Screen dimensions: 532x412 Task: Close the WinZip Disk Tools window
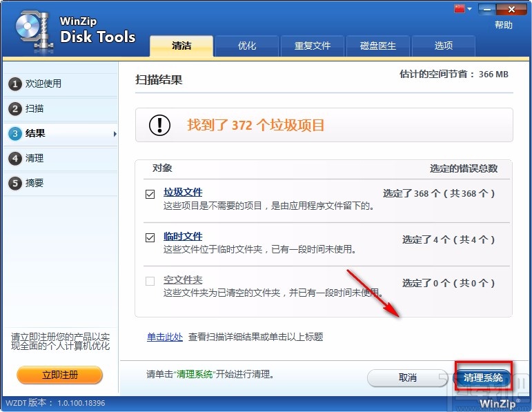point(511,9)
